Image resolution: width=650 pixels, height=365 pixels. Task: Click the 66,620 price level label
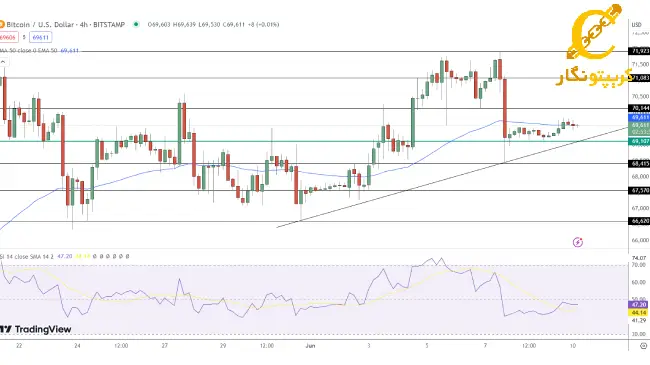click(640, 221)
